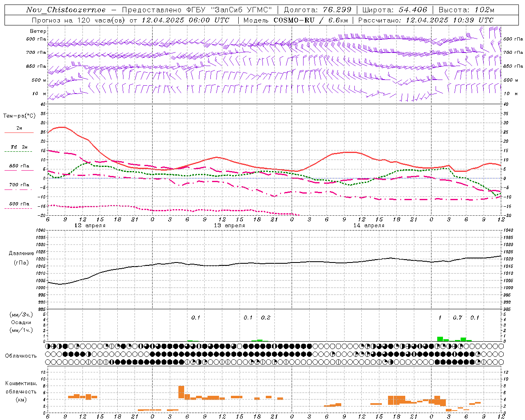Viewport: 525px width, 420px height.
Task: Click the '(мм/3ч.)' precipitation unit label
Action: pyautogui.click(x=21, y=315)
